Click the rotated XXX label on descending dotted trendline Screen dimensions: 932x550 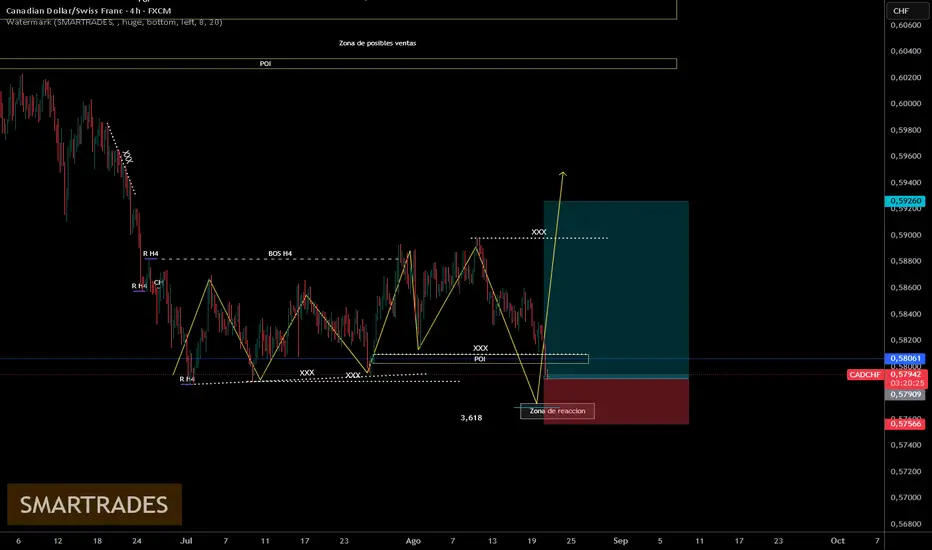pyautogui.click(x=127, y=156)
